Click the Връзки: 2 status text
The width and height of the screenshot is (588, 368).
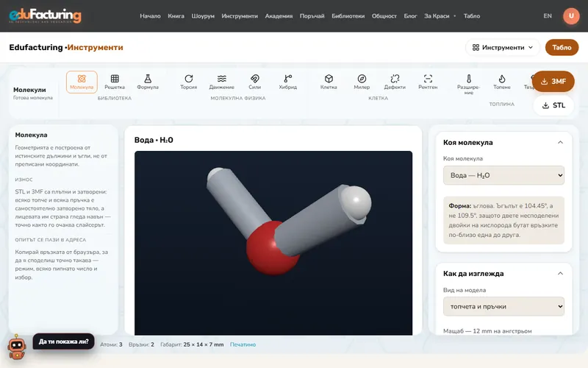click(141, 344)
